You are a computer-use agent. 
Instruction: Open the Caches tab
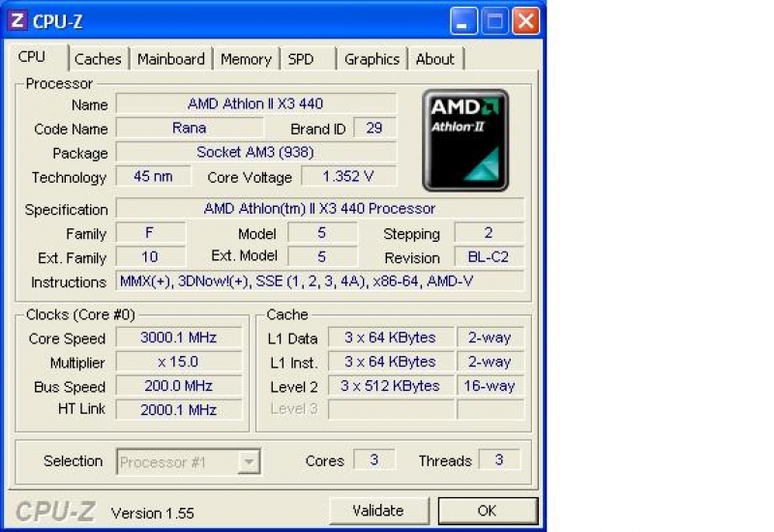[x=98, y=59]
